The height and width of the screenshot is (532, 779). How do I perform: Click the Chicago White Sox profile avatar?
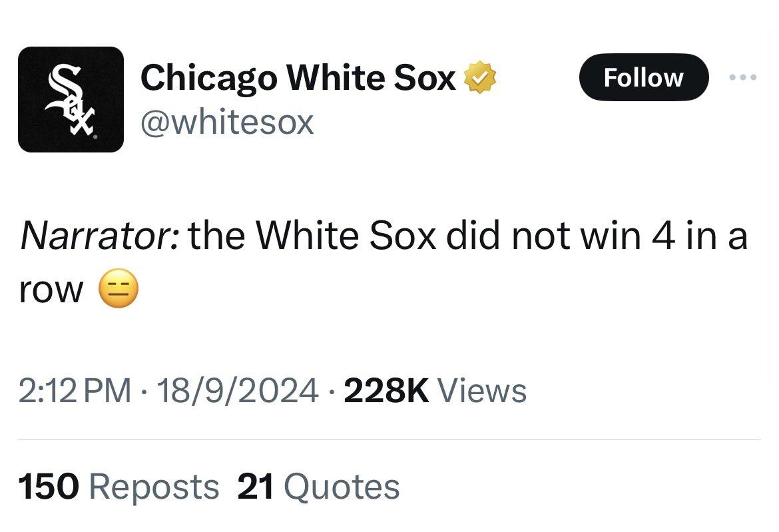click(x=69, y=97)
